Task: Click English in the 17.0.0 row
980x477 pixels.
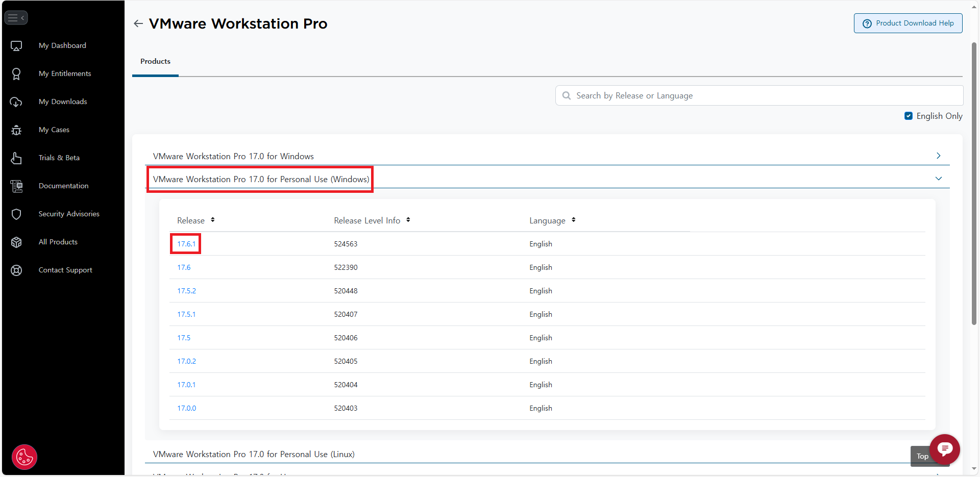Action: coord(541,408)
